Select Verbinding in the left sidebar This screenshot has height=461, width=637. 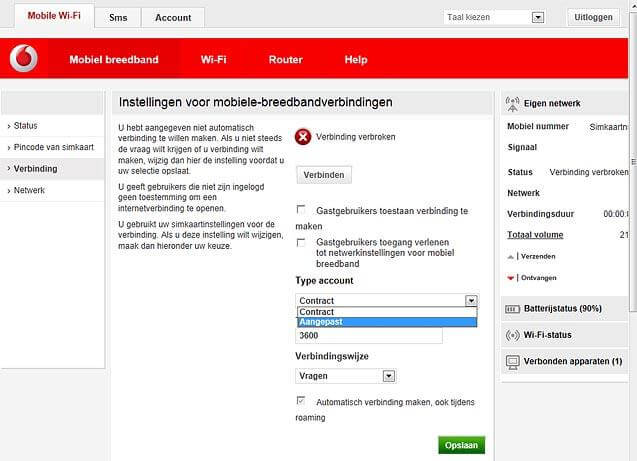coord(52,169)
